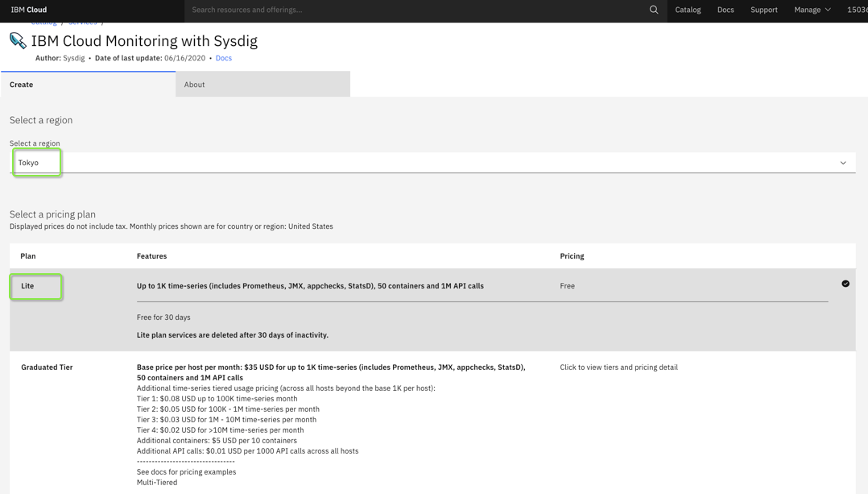Open the Manage menu

point(812,10)
